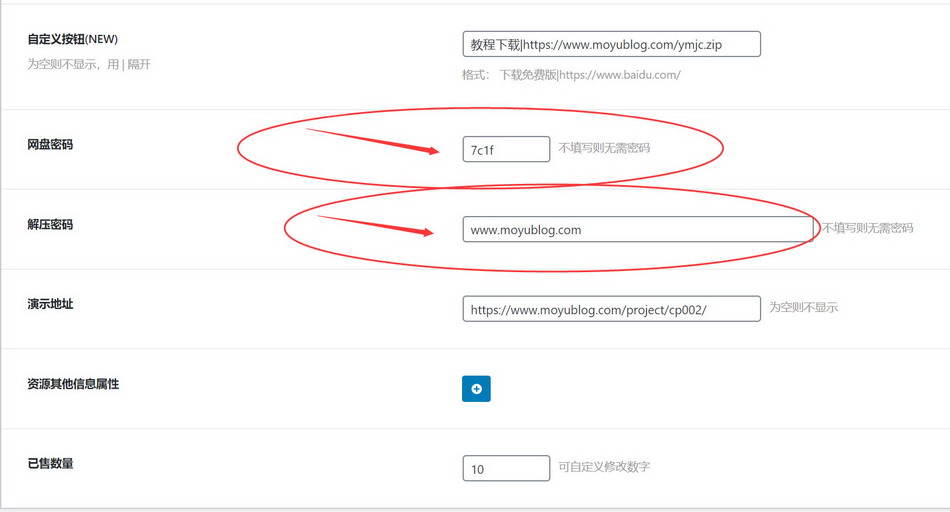Focus the 自定义按钮 input containing 教程下载 link
The width and height of the screenshot is (950, 512).
click(x=610, y=44)
